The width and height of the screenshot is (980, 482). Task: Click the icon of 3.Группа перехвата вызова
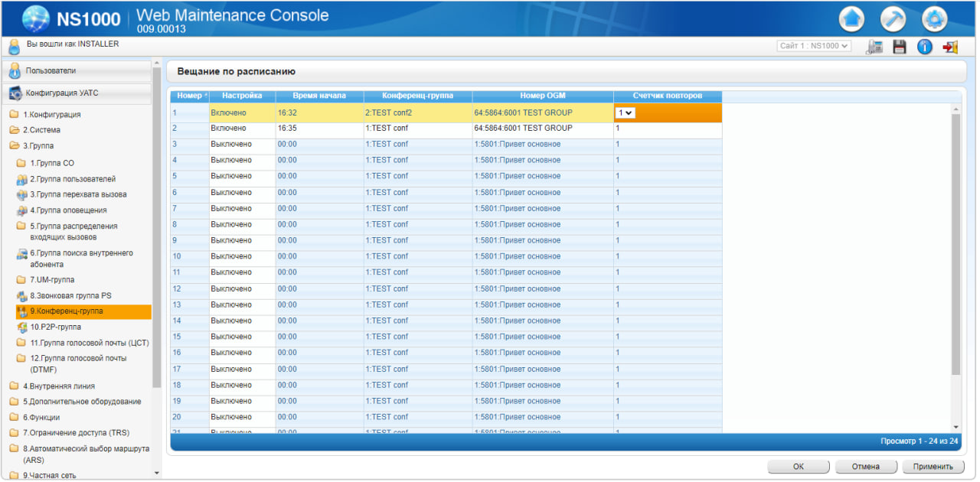(21, 195)
